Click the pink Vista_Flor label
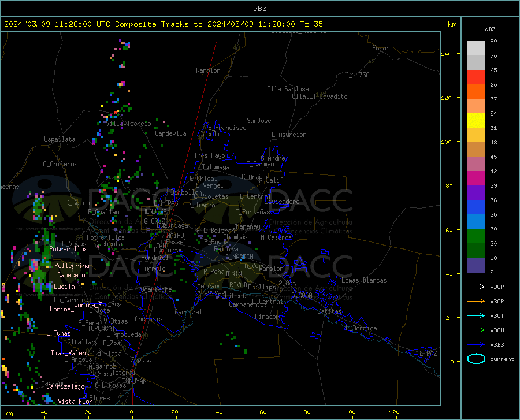520x420 pixels. (75, 402)
